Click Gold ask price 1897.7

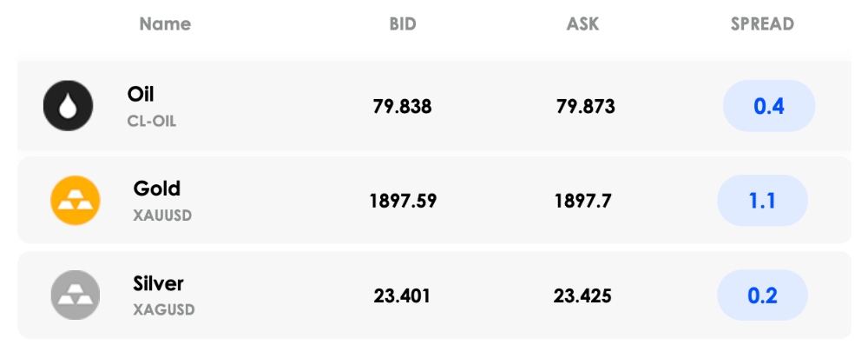[583, 201]
